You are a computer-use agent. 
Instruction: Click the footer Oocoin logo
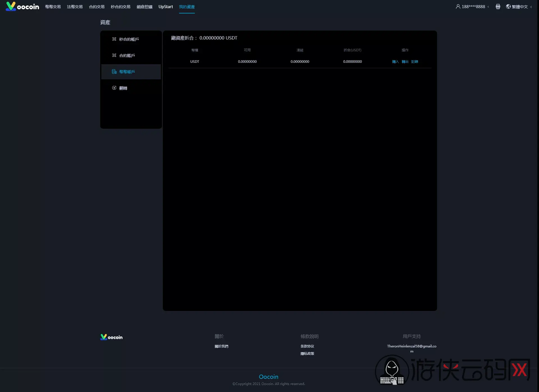[111, 337]
